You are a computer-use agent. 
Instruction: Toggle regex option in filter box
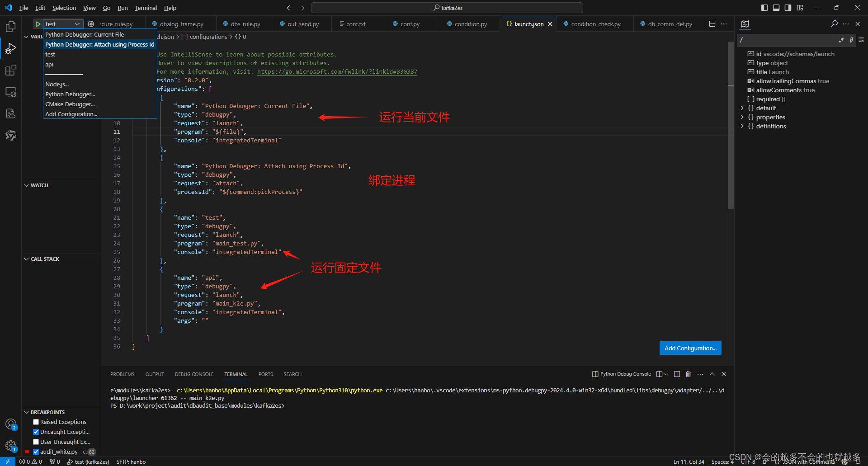coord(841,40)
